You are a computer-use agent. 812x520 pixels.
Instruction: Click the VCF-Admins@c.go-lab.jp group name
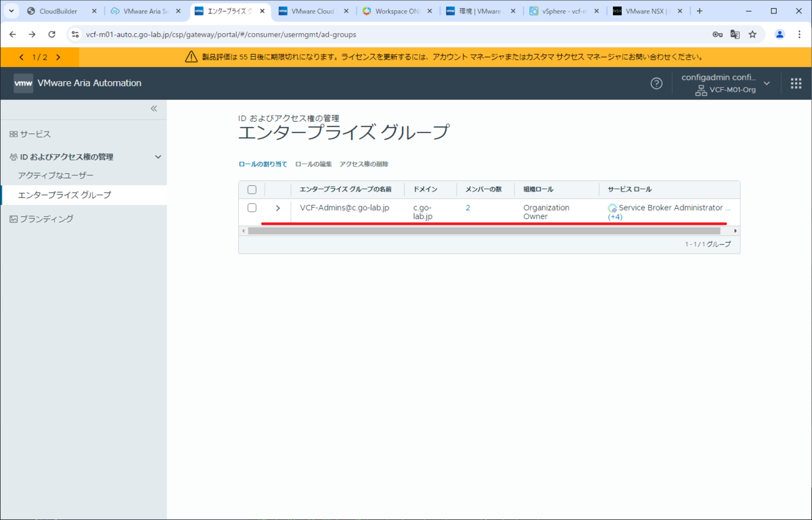(344, 208)
